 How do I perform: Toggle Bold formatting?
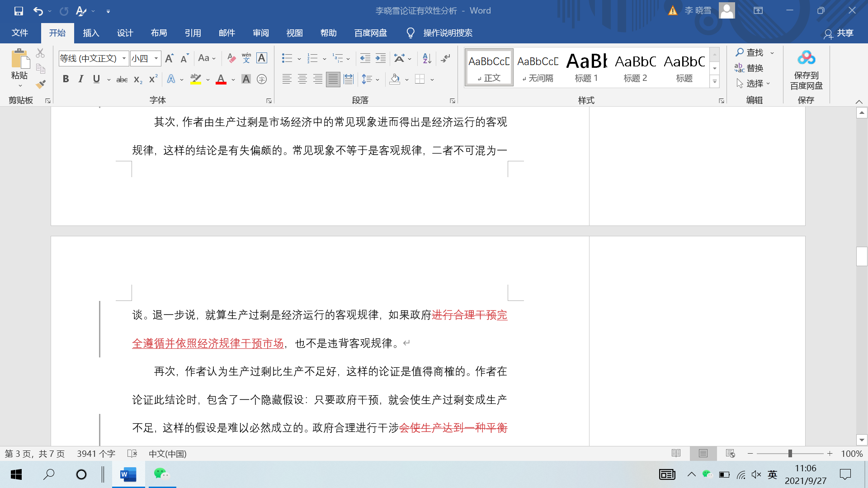(66, 80)
